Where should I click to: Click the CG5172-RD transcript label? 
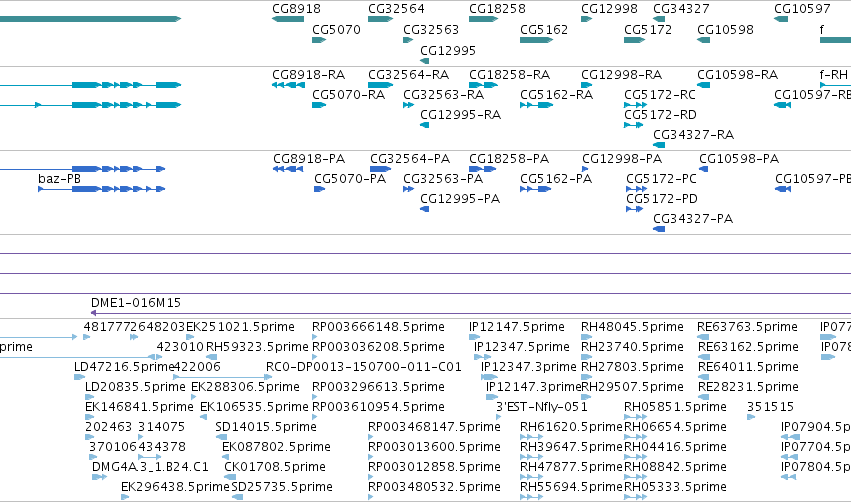661,115
